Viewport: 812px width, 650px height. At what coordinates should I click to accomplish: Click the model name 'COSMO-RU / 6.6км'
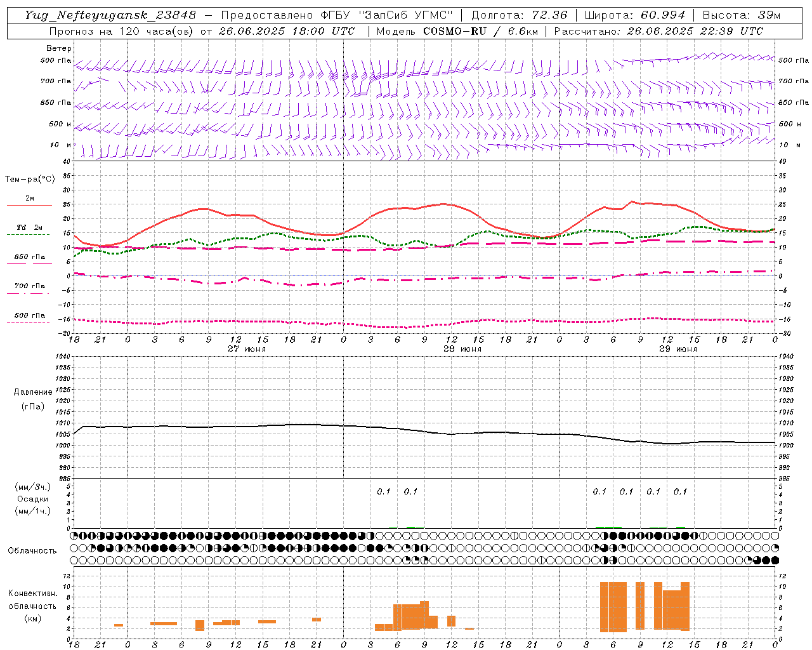click(480, 31)
